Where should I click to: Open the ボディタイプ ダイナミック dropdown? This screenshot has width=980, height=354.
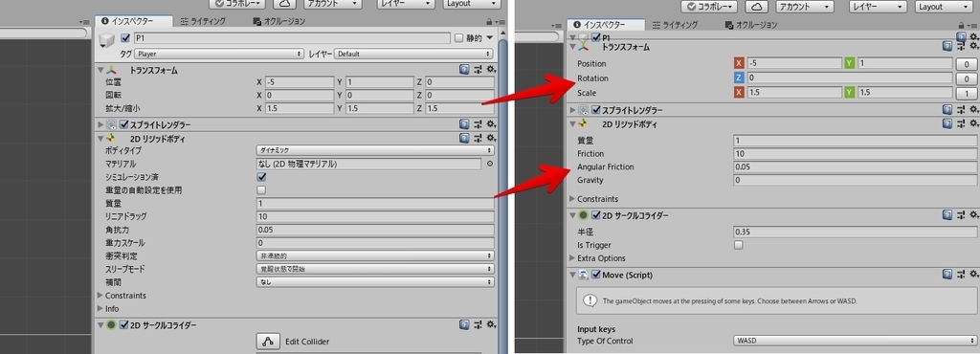point(375,150)
